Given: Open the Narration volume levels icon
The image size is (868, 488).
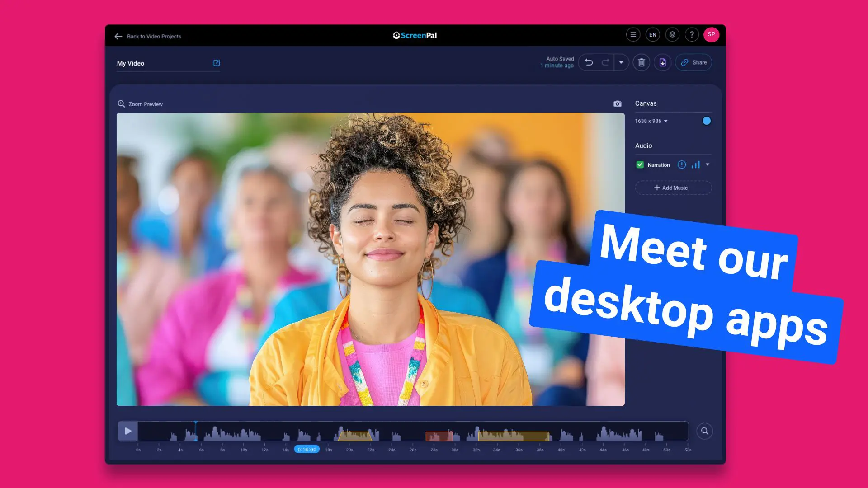Looking at the screenshot, I should tap(695, 165).
